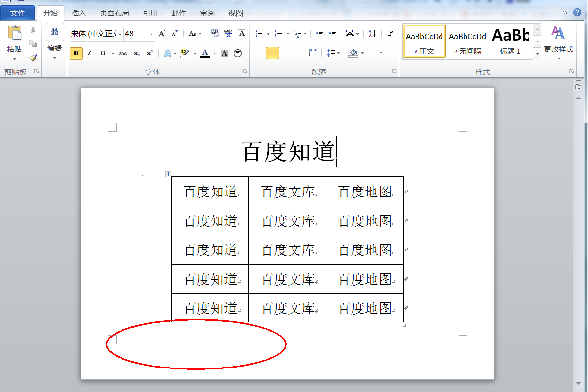Expand the Styles gallery more arrow

pyautogui.click(x=537, y=53)
